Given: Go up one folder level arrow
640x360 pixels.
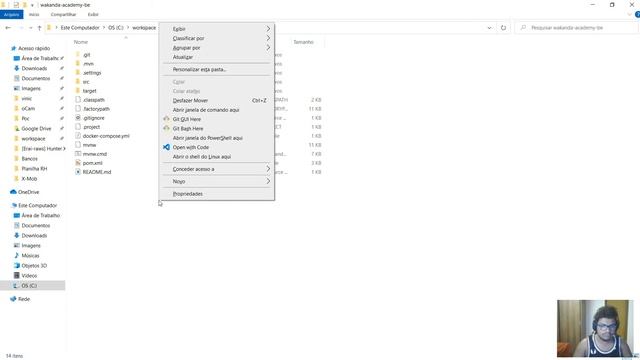Looking at the screenshot, I should tap(40, 28).
